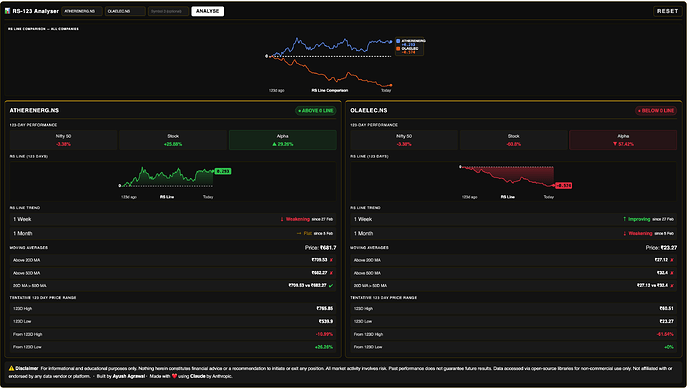Image resolution: width=690 pixels, height=388 pixels.
Task: Focus the second symbol field containing OLAELEC.NS
Action: (x=125, y=11)
